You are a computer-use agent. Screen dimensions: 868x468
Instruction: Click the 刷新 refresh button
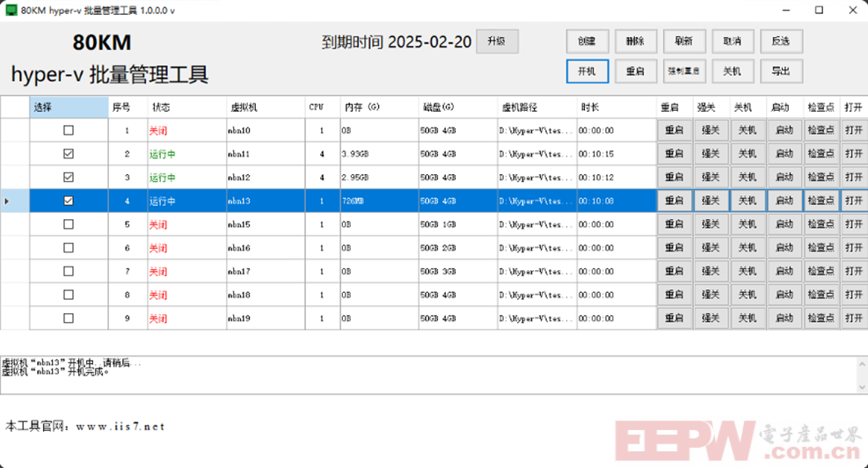click(x=684, y=41)
